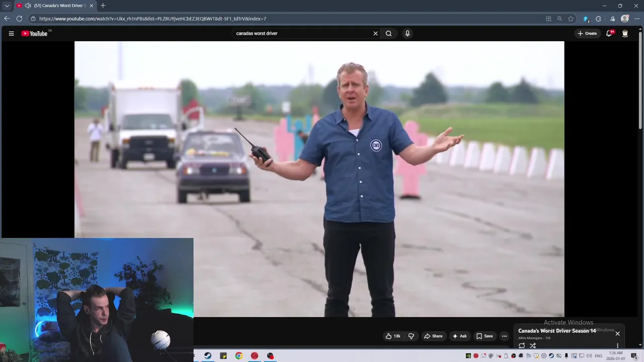Viewport: 644px width, 362px height.
Task: Click the Create button
Action: pos(587,34)
